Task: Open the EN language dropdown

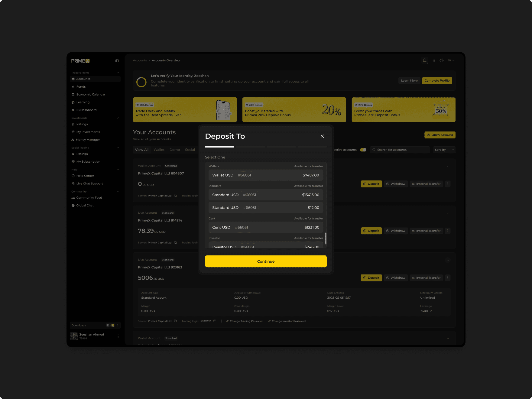Action: coord(451,60)
